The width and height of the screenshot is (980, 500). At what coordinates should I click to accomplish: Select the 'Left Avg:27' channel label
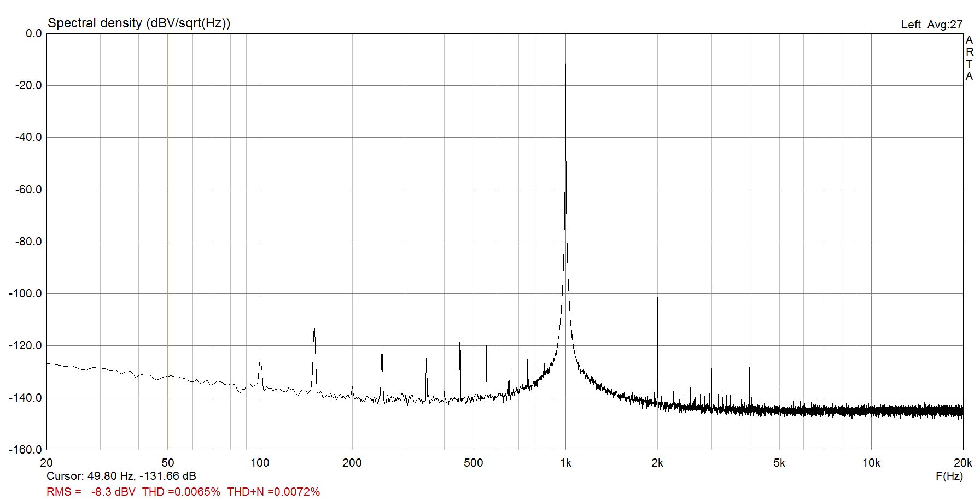pos(931,25)
